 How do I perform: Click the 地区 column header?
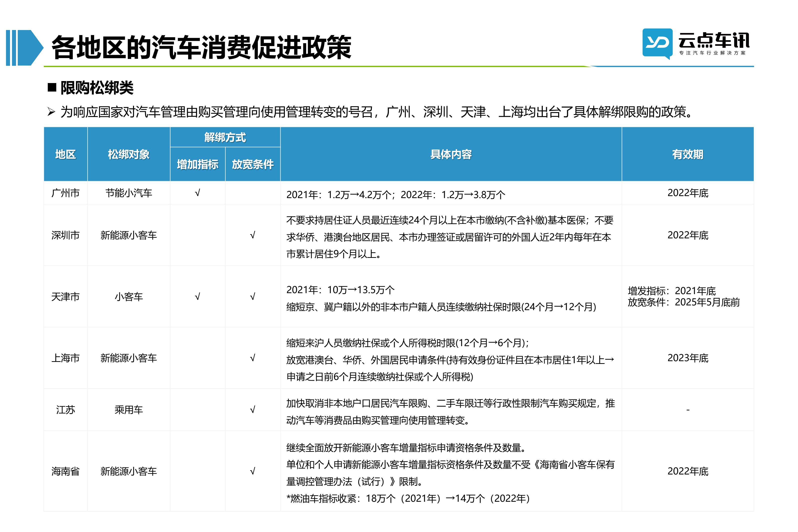click(x=66, y=154)
